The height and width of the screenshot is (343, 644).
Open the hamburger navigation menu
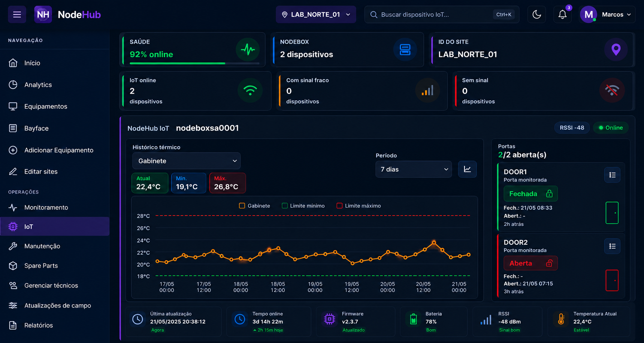[x=17, y=15]
